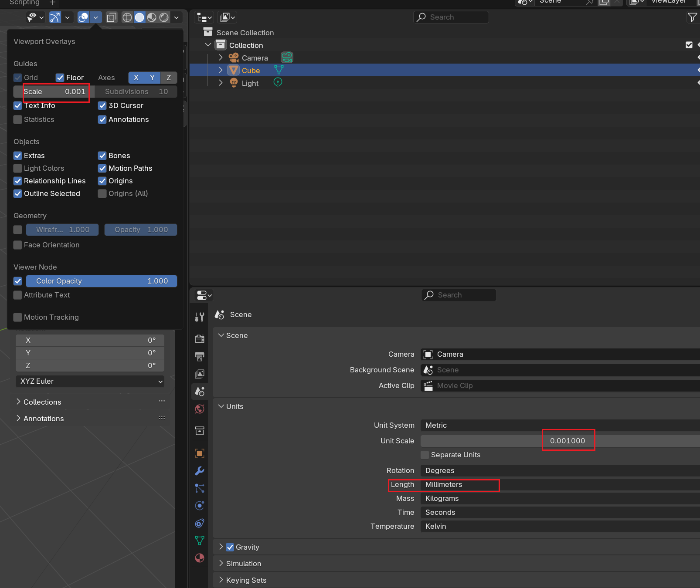
Task: Switch to rendered viewport shading
Action: 164,17
